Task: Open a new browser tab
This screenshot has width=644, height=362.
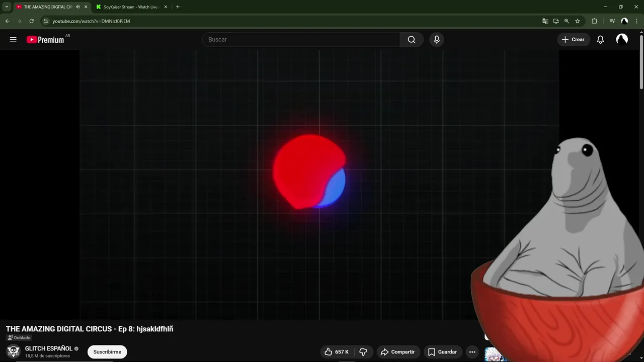Action: pos(178,7)
